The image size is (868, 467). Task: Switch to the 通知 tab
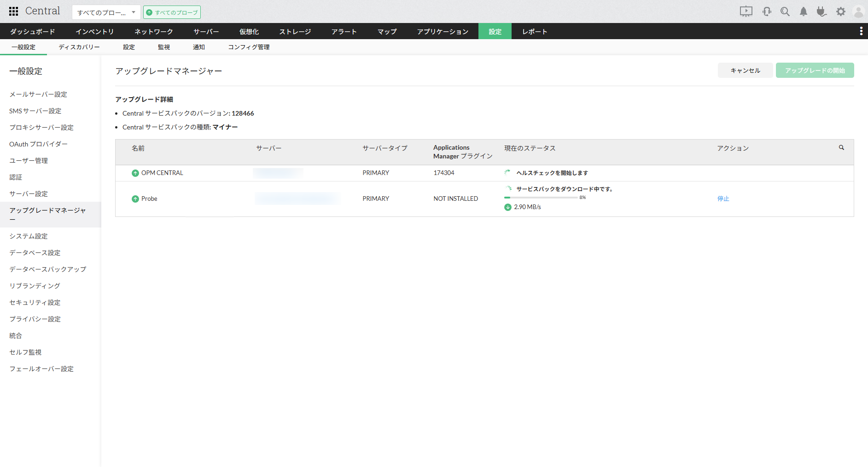(199, 47)
